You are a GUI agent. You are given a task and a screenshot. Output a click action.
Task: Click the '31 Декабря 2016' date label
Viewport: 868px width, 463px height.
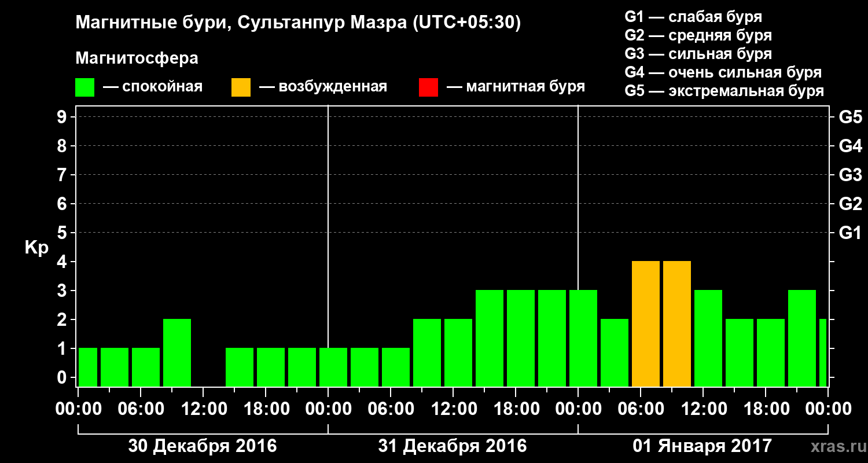(x=453, y=446)
